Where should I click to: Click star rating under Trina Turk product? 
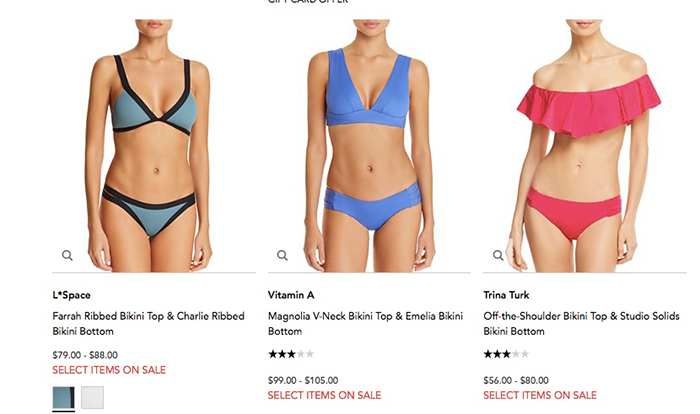(506, 355)
